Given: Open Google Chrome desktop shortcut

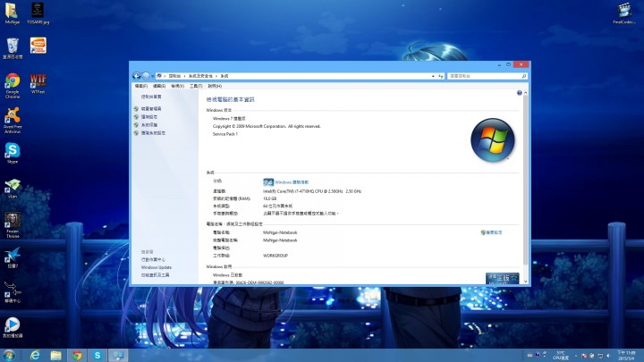Looking at the screenshot, I should click(x=13, y=82).
